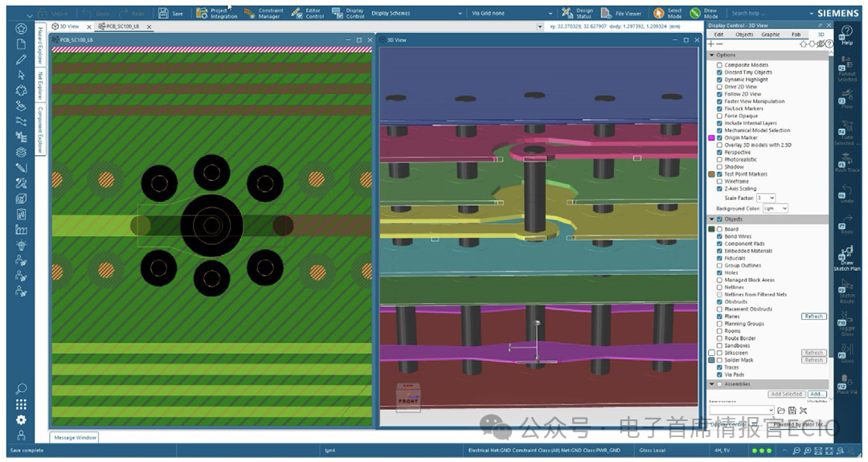
Task: Toggle the Follow 2D View checkbox
Action: pyautogui.click(x=719, y=94)
